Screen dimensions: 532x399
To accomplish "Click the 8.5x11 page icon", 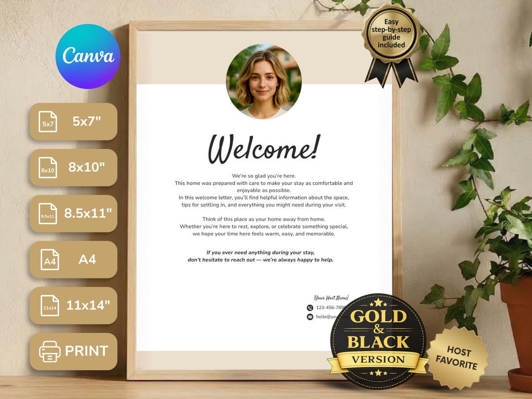I will 48,214.
